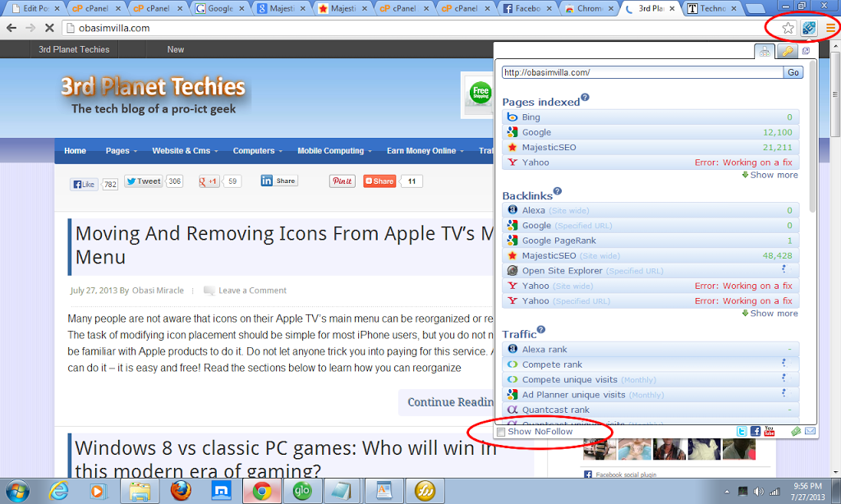Click the SEO extension icon in the toolbar

click(809, 28)
